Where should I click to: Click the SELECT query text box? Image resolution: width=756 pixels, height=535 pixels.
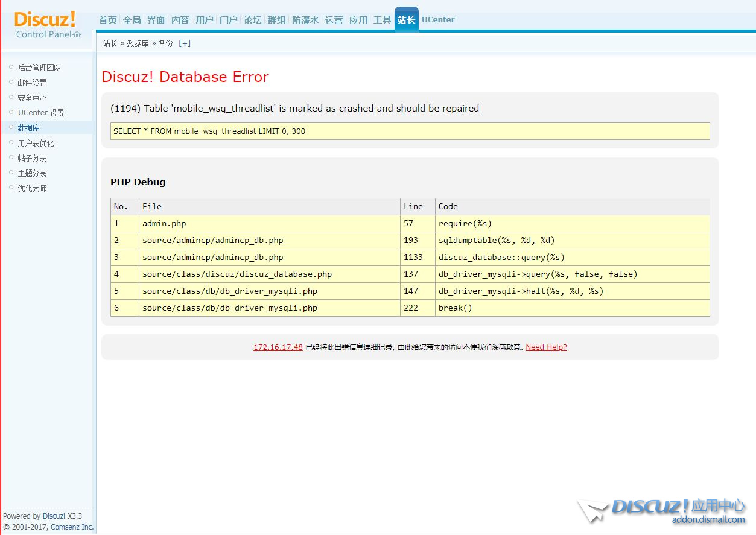[410, 131]
